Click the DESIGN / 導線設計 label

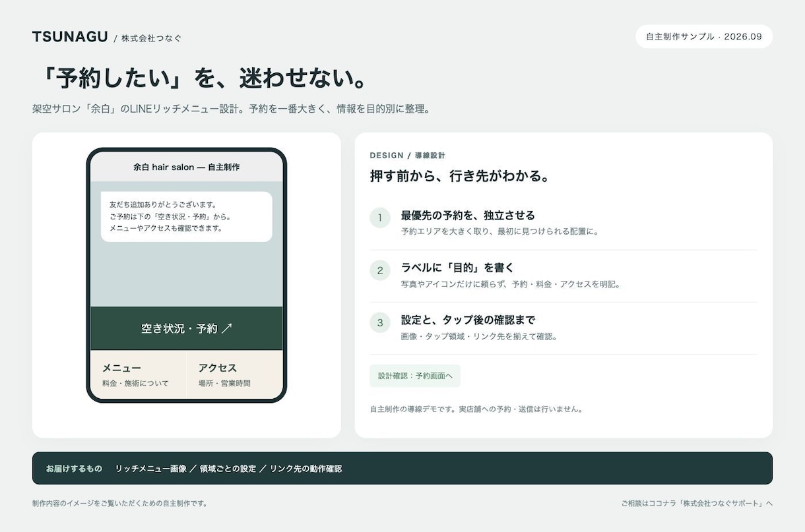407,156
